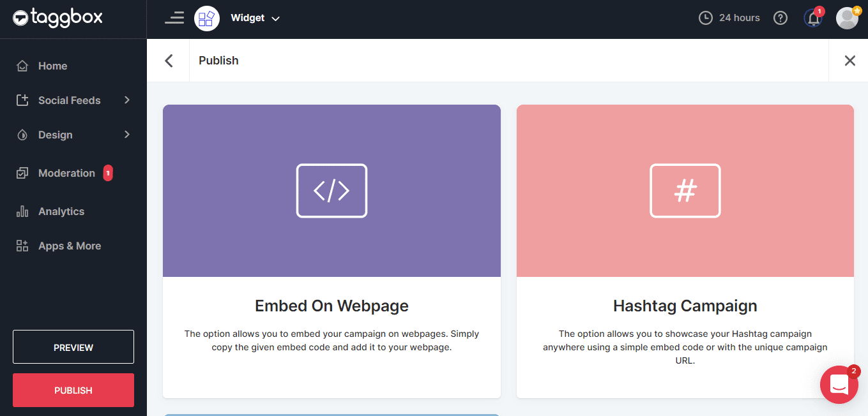Open Moderation in the sidebar
The height and width of the screenshot is (416, 868).
tap(66, 173)
